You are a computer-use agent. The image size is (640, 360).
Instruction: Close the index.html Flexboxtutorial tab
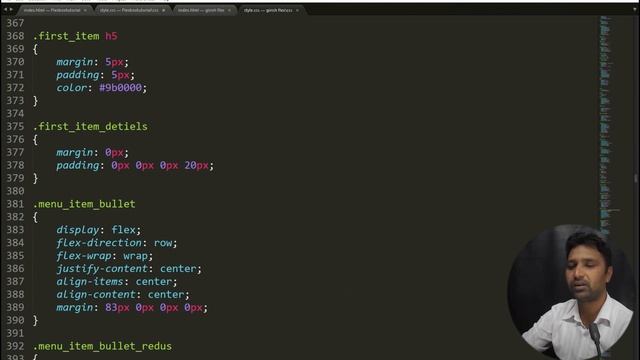85,10
